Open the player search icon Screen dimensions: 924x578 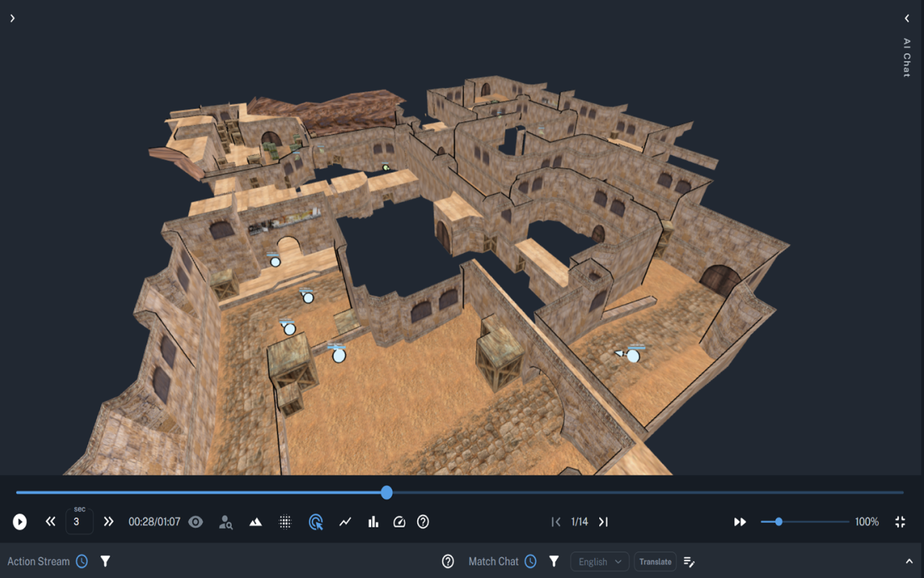[x=226, y=522]
